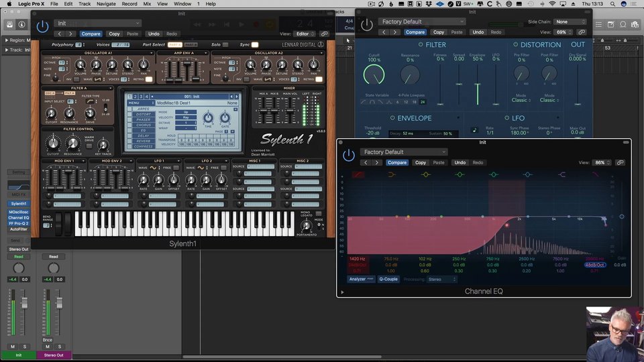The height and width of the screenshot is (362, 644).
Task: Click the link icon in the Sylenth1 window
Action: [325, 34]
